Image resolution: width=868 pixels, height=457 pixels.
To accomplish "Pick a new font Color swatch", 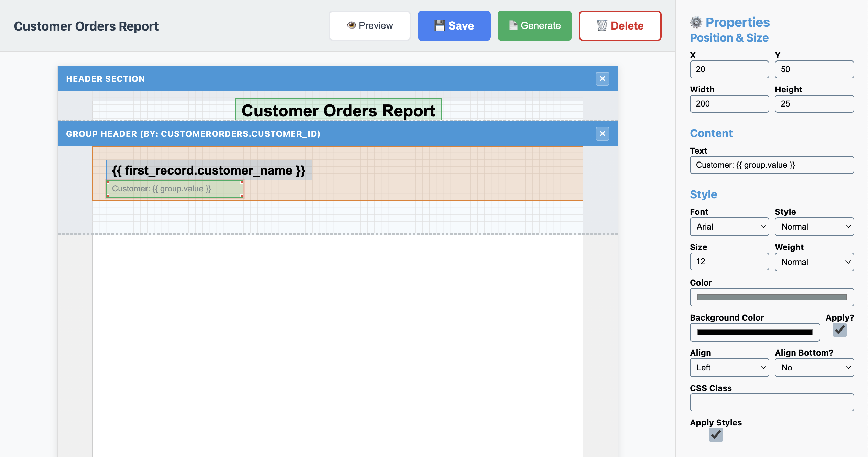I will coord(772,297).
